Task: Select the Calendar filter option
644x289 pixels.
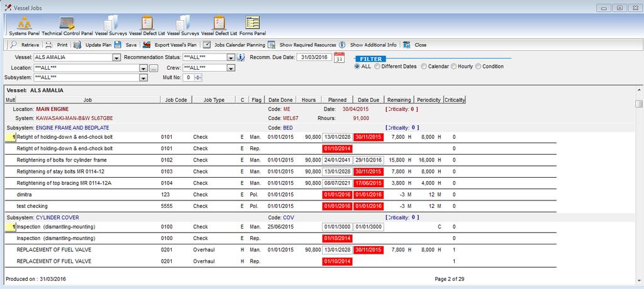Action: [x=424, y=66]
